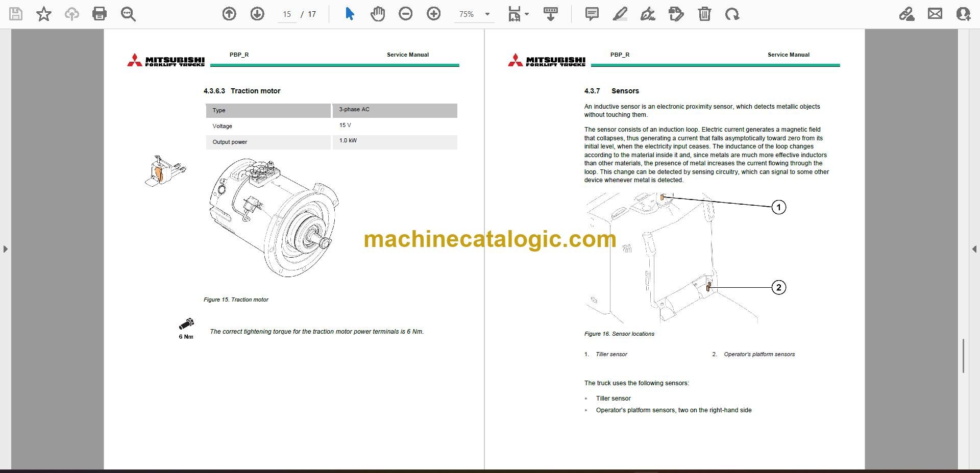Click 'Service Manual' header on the left page
The height and width of the screenshot is (473, 980).
pos(408,55)
